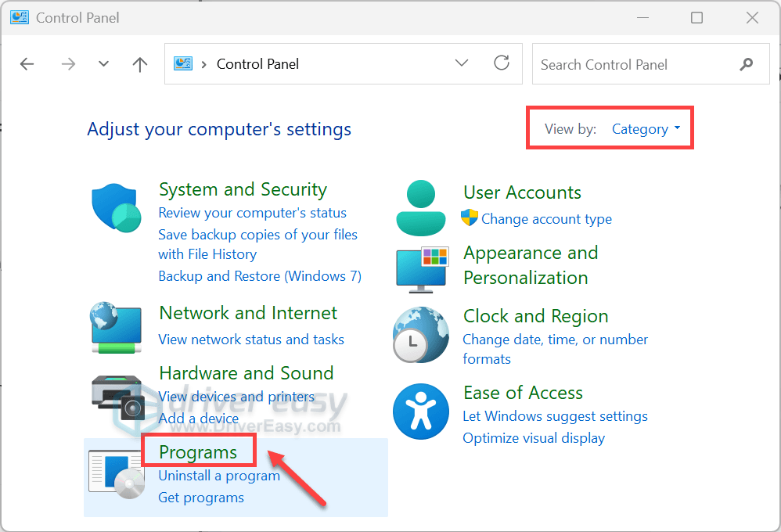Open Backup and Restore (Windows 7)
Screen dimensions: 781x532
(x=260, y=276)
